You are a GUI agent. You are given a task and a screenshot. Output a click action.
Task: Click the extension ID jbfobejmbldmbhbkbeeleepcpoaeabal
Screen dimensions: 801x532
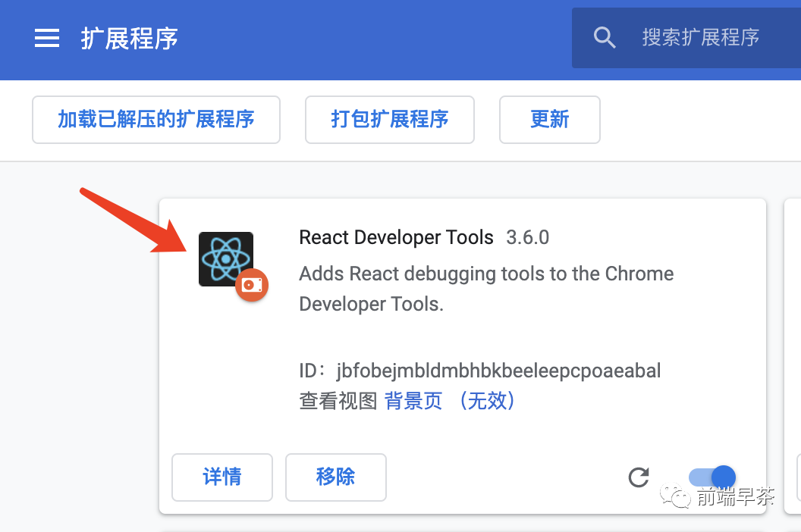[498, 371]
